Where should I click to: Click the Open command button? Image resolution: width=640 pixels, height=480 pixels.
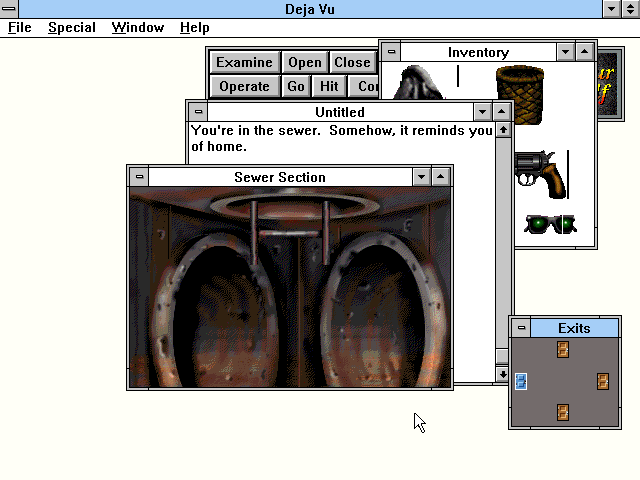coord(305,62)
